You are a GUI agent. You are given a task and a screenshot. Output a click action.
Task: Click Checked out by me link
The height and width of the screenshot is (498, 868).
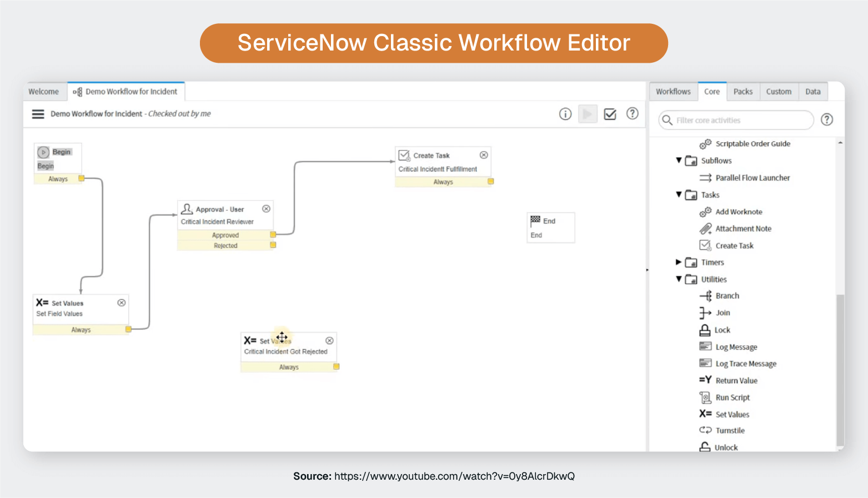pos(179,114)
